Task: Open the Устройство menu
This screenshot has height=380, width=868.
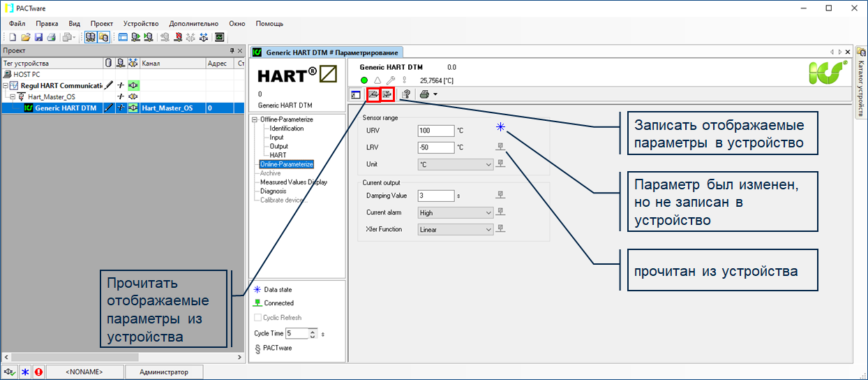Action: click(x=140, y=23)
